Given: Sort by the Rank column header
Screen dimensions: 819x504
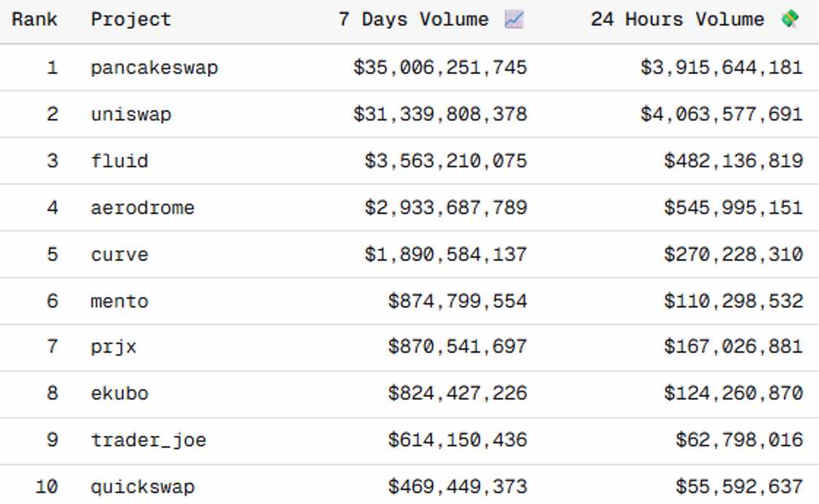Looking at the screenshot, I should click(x=34, y=20).
